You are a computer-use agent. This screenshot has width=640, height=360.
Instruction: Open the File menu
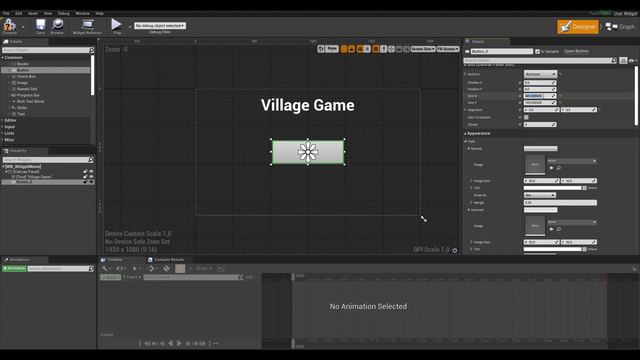pyautogui.click(x=6, y=13)
